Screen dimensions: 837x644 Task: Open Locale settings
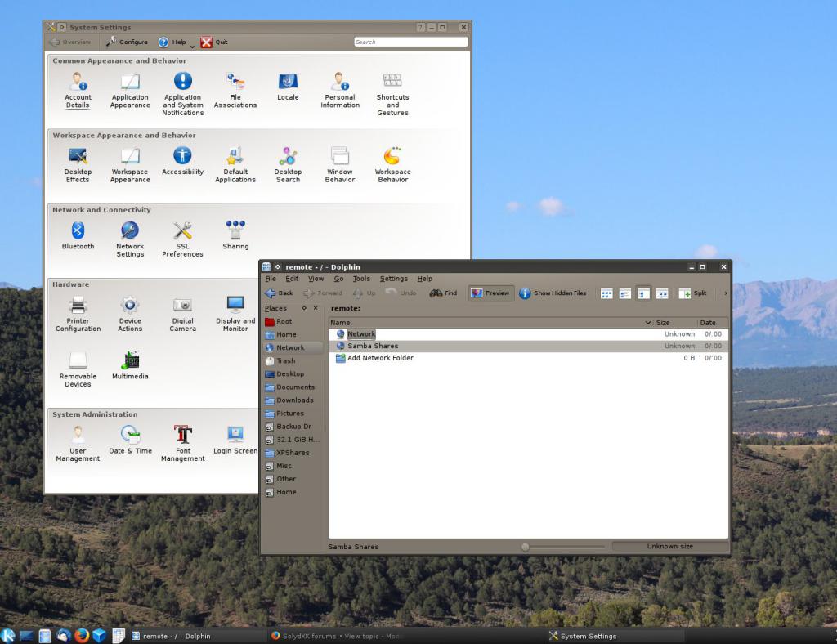point(288,87)
